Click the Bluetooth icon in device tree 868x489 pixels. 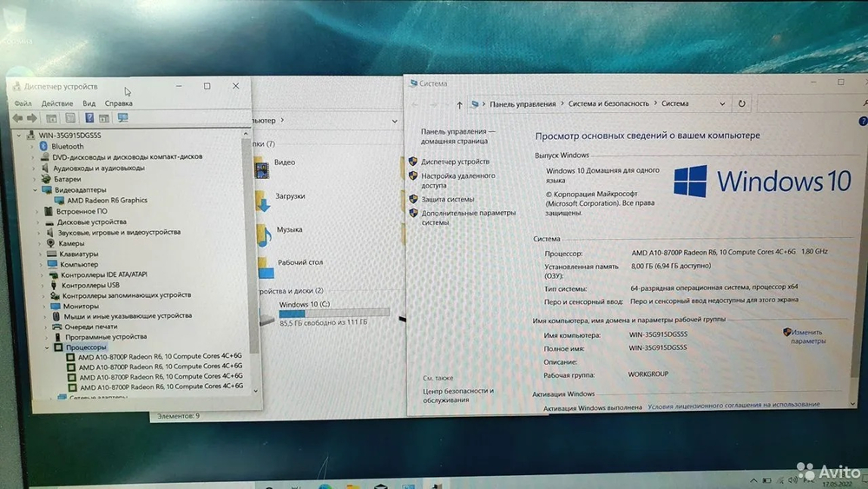click(x=43, y=146)
